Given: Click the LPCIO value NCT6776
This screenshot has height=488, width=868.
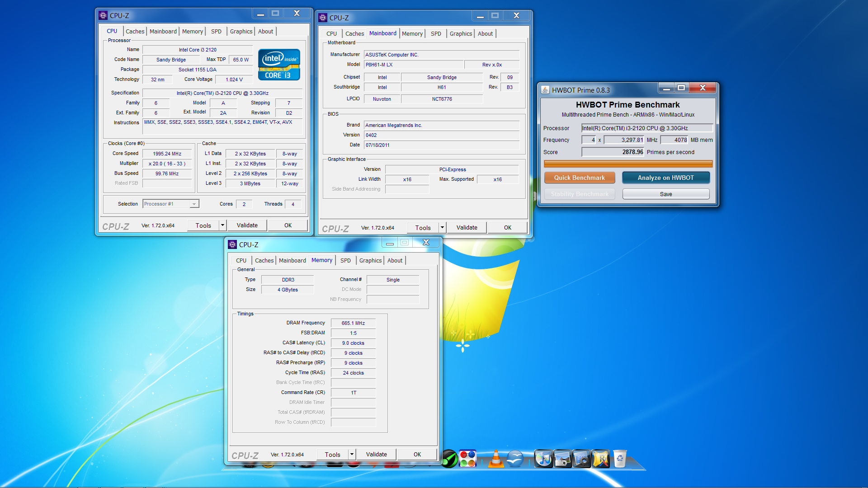Looking at the screenshot, I should coord(442,99).
